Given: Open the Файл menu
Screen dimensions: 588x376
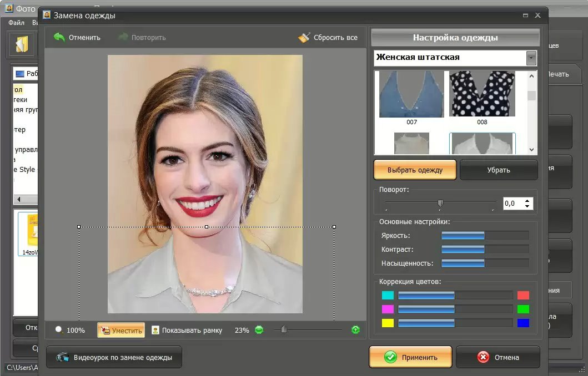Looking at the screenshot, I should (x=16, y=23).
